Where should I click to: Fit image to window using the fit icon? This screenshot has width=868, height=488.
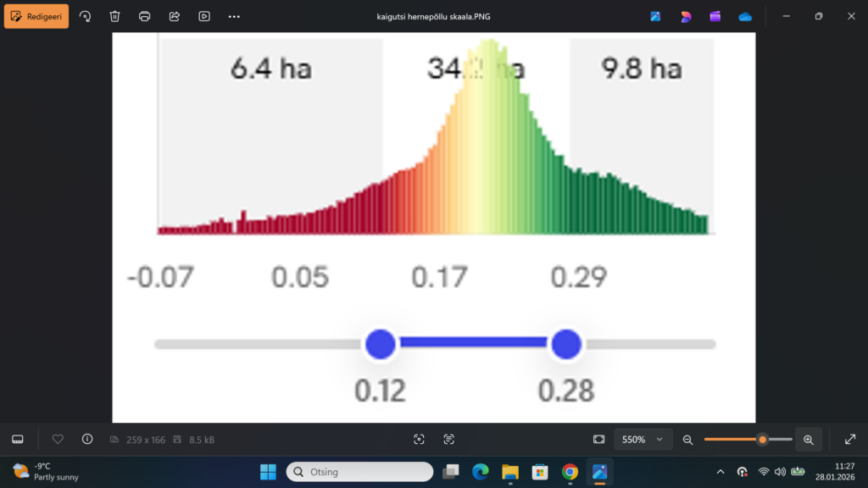599,440
